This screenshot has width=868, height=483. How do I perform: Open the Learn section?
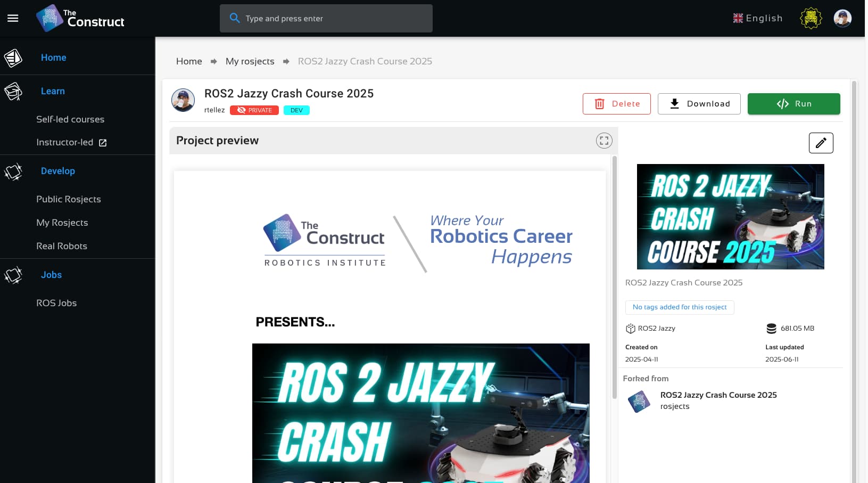pos(53,91)
